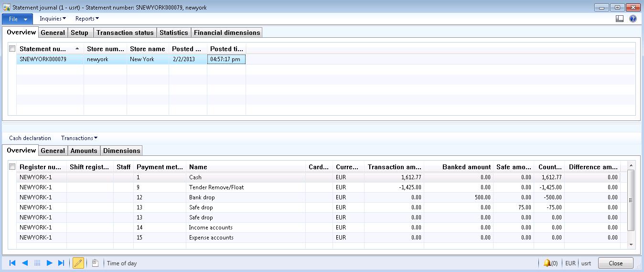The width and height of the screenshot is (644, 272).
Task: Expand the Inquiries menu
Action: tap(53, 19)
